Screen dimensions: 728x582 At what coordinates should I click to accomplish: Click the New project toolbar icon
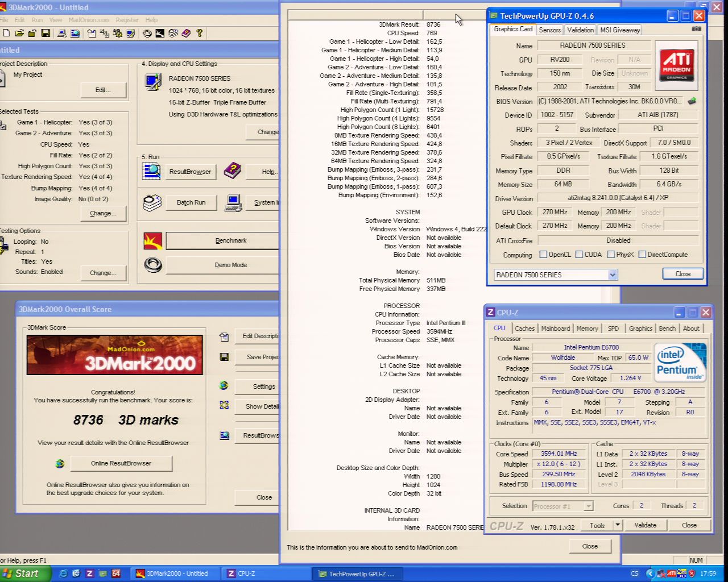click(6, 34)
